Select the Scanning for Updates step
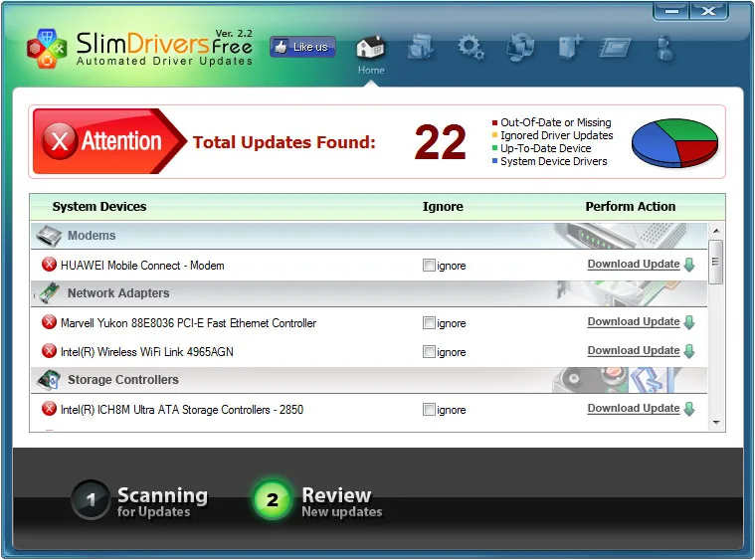 point(139,500)
